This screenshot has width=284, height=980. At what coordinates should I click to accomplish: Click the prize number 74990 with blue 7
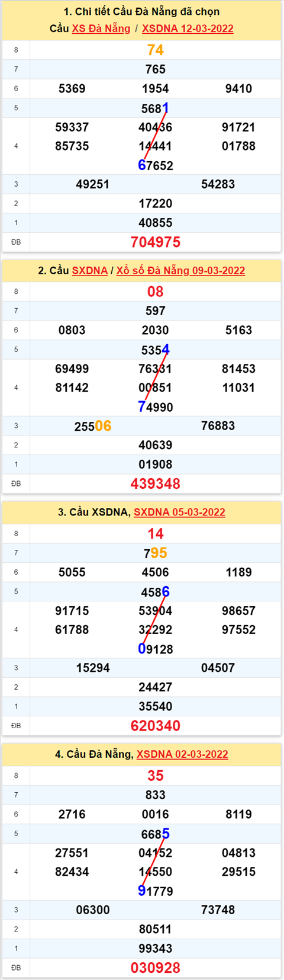[156, 407]
